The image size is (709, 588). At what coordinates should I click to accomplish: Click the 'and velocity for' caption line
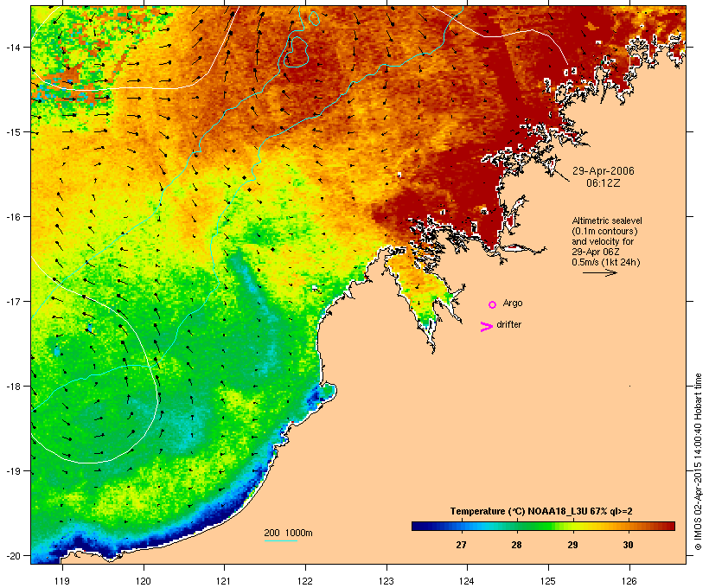pos(603,241)
